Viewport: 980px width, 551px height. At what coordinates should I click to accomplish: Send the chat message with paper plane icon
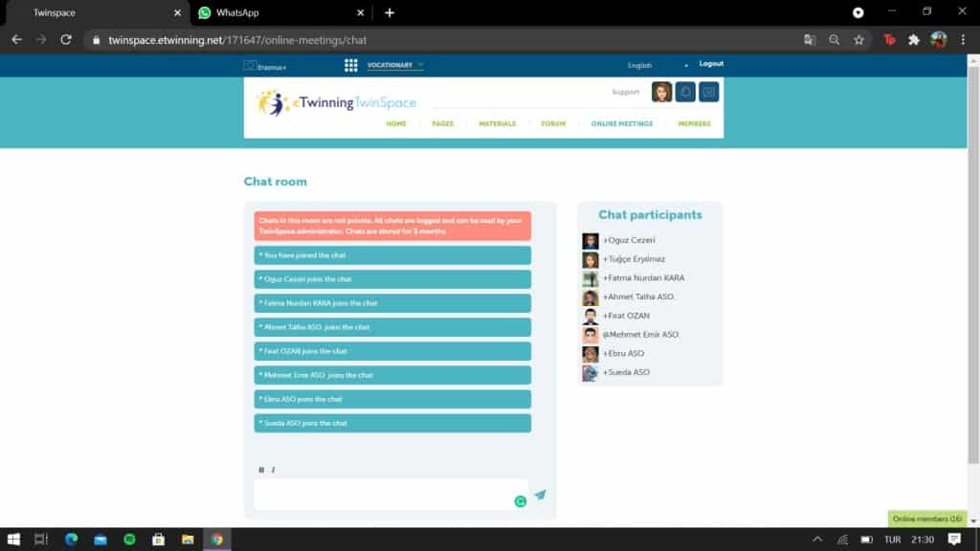point(540,496)
